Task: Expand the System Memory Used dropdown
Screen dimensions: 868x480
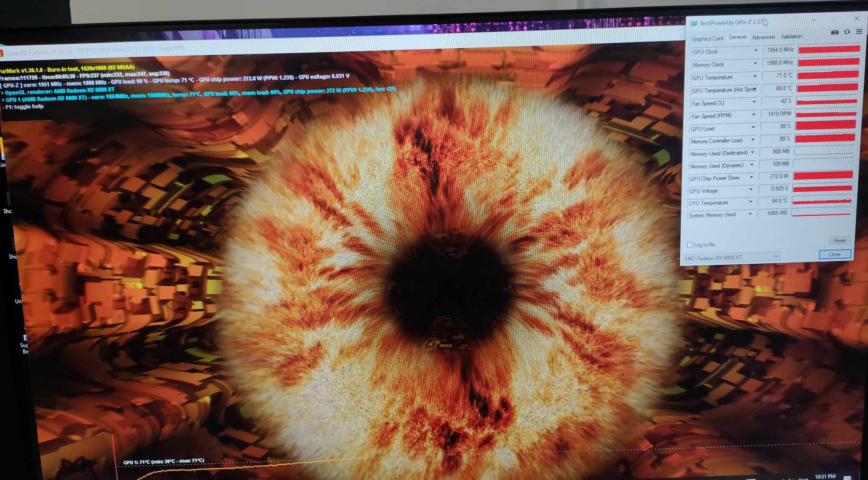Action: point(750,214)
